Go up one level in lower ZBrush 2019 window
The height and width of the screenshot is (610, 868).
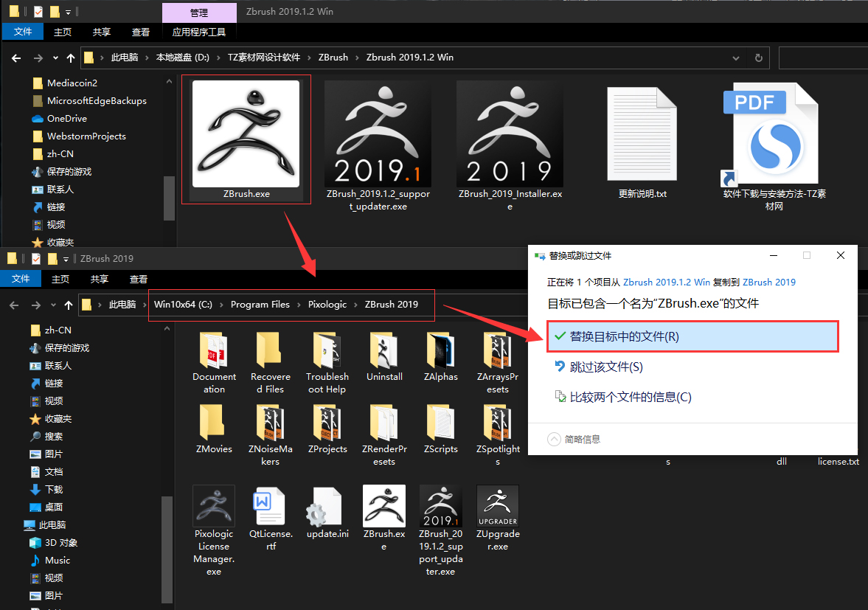tap(68, 305)
